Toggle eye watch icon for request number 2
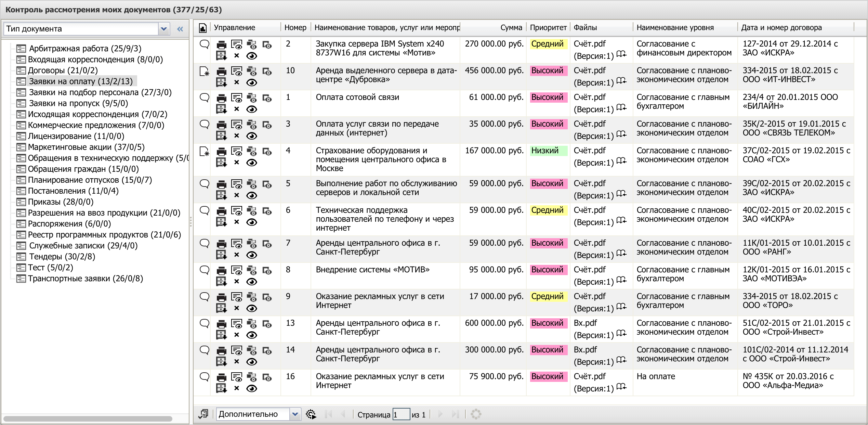868x425 pixels. (x=252, y=56)
